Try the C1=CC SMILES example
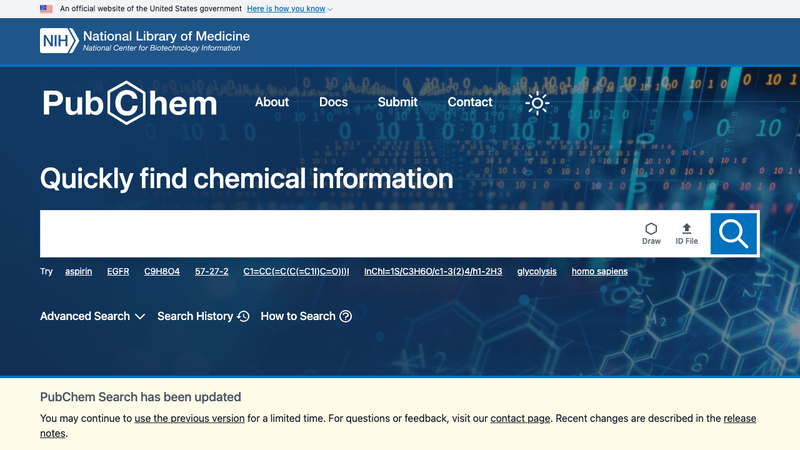Image resolution: width=800 pixels, height=450 pixels. tap(296, 271)
